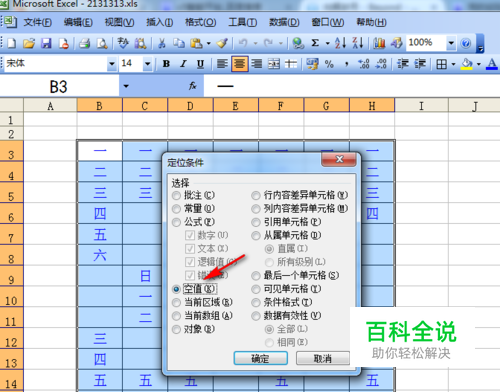Select the Sort Ascending icon

[x=340, y=43]
